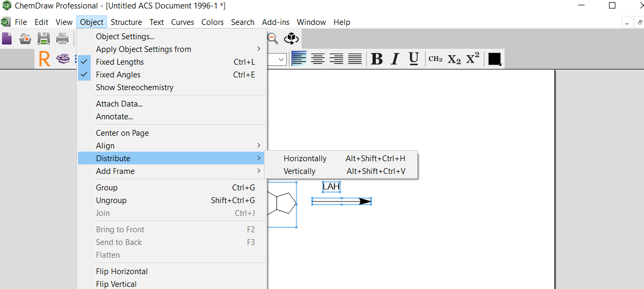This screenshot has width=644, height=289.
Task: Open the Curves menu
Action: [x=183, y=22]
